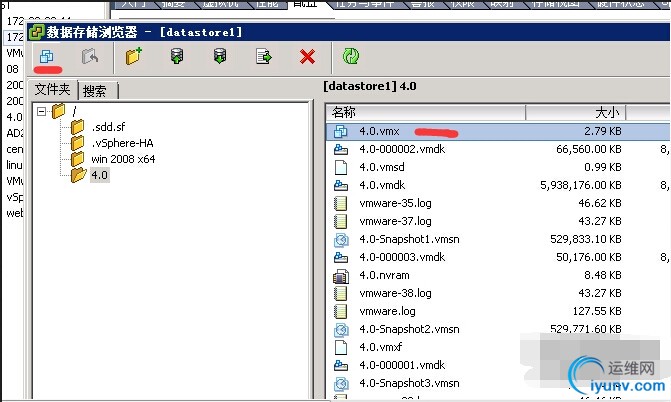This screenshot has width=671, height=402.
Task: Click the vmware-38.log log icon
Action: coord(341,293)
